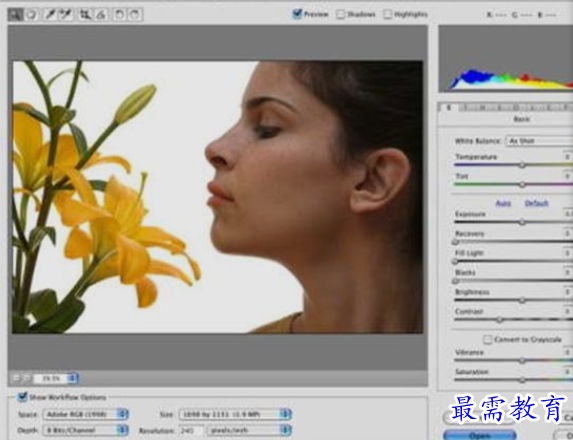
Task: Rotate image 90° clockwise
Action: pyautogui.click(x=135, y=15)
